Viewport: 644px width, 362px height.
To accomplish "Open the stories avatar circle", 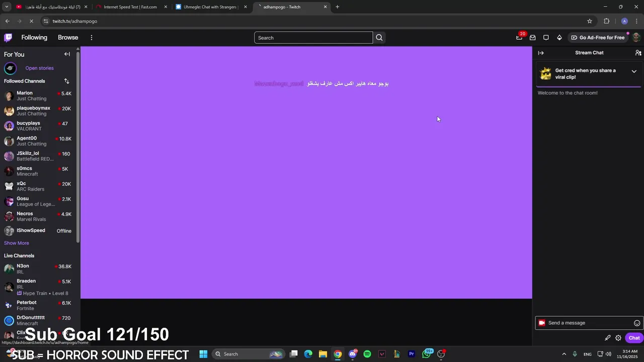I will [x=10, y=68].
